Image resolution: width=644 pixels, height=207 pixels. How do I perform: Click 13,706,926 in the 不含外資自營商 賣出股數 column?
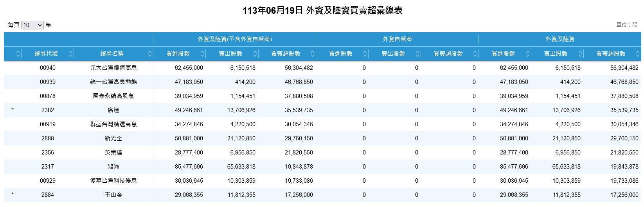[241, 110]
